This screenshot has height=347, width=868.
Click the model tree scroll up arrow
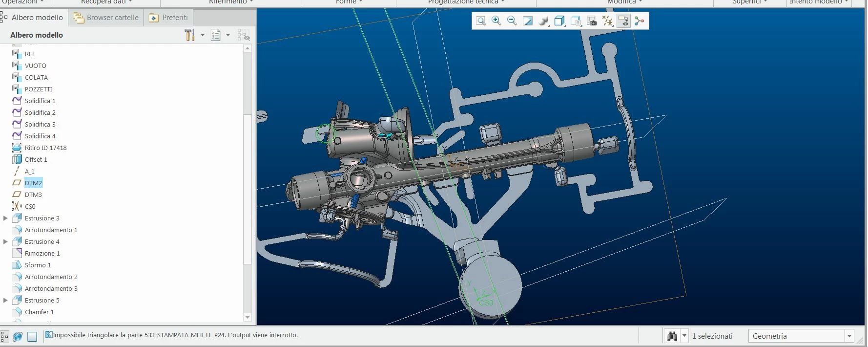coord(248,48)
